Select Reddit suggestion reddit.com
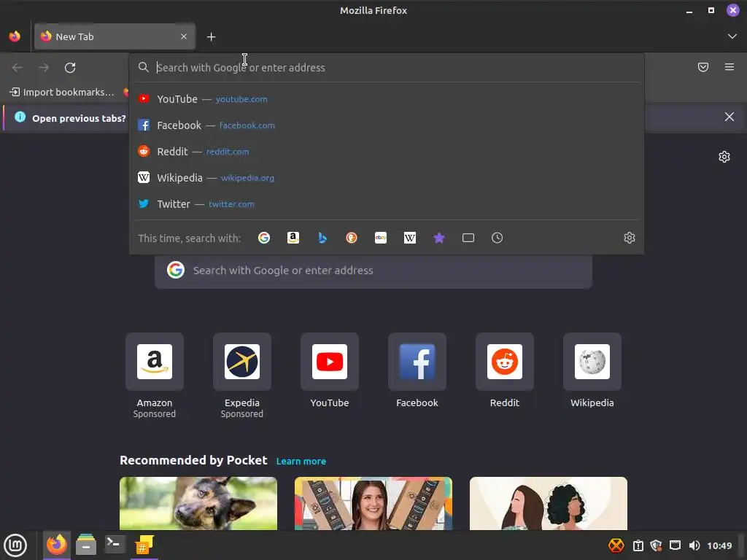 [x=387, y=152]
